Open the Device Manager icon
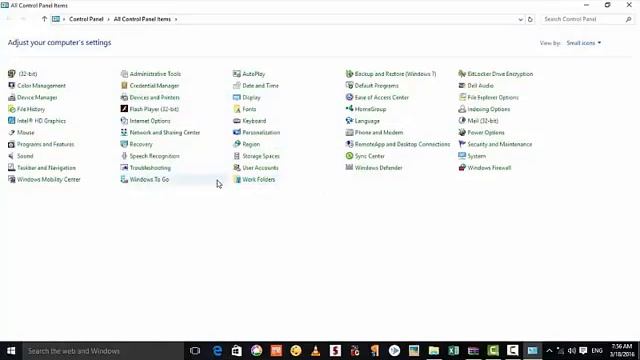Screen dimensions: 640x360 tap(11, 98)
